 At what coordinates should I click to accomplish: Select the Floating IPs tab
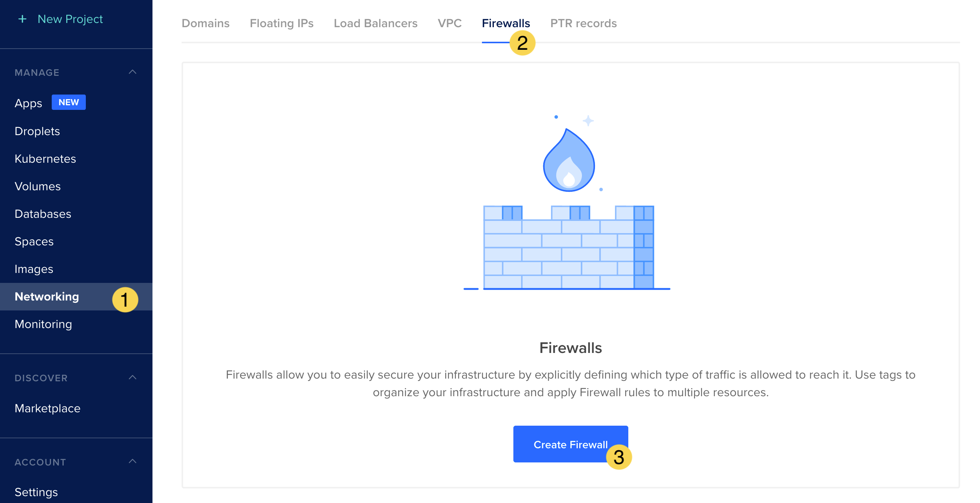click(281, 23)
